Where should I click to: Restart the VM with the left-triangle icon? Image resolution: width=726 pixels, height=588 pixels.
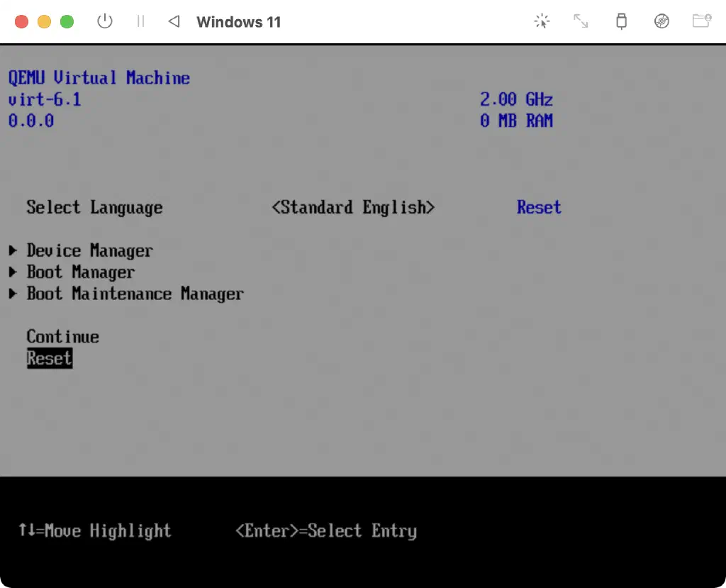[x=174, y=21]
